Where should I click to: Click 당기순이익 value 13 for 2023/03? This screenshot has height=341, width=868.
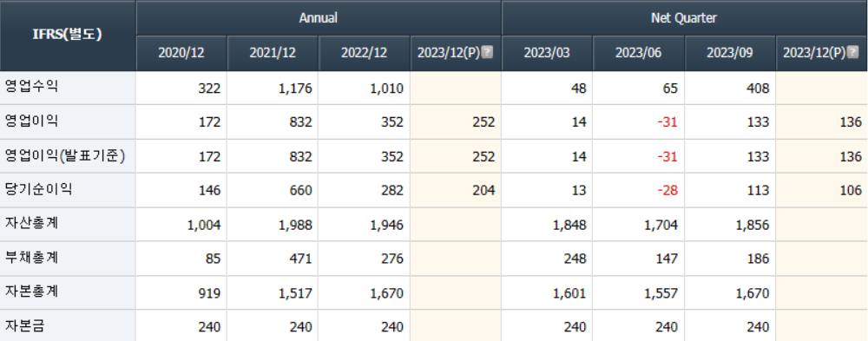pos(579,190)
